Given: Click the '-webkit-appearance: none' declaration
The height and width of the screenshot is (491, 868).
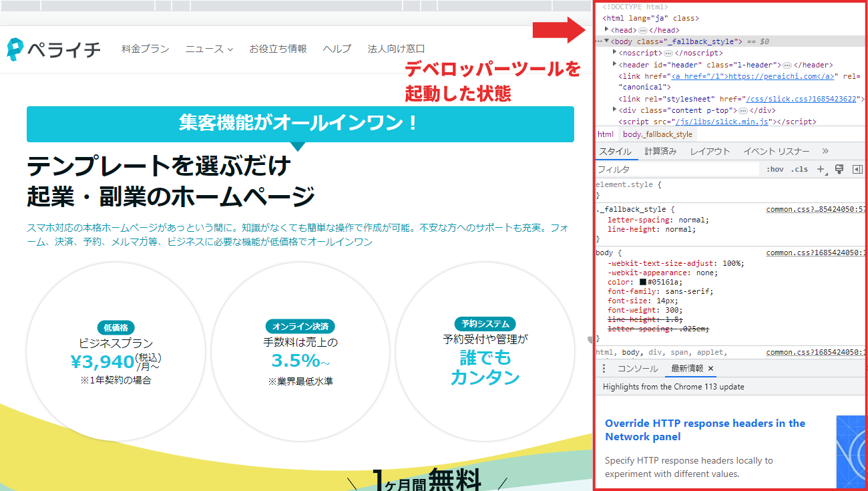Looking at the screenshot, I should [x=662, y=273].
